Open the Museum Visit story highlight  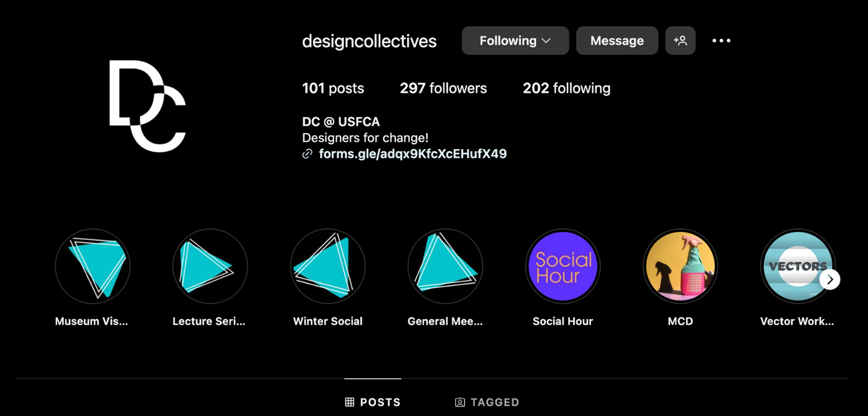click(93, 266)
